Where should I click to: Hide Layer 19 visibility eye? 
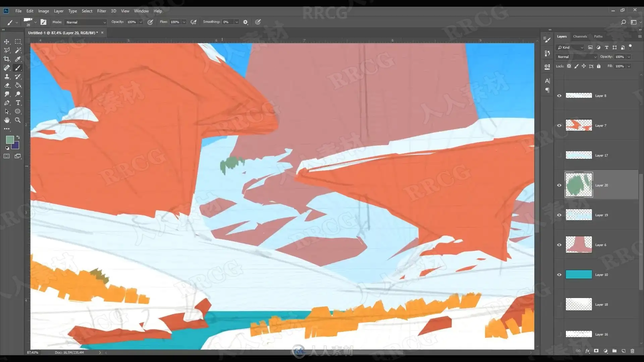(x=559, y=215)
